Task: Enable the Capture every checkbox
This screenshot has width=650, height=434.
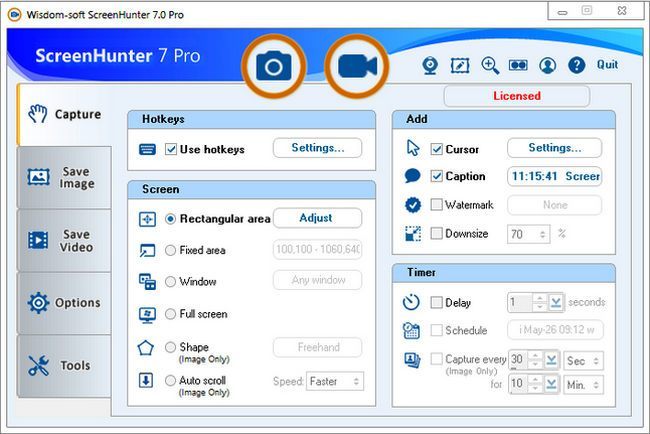Action: click(x=437, y=359)
